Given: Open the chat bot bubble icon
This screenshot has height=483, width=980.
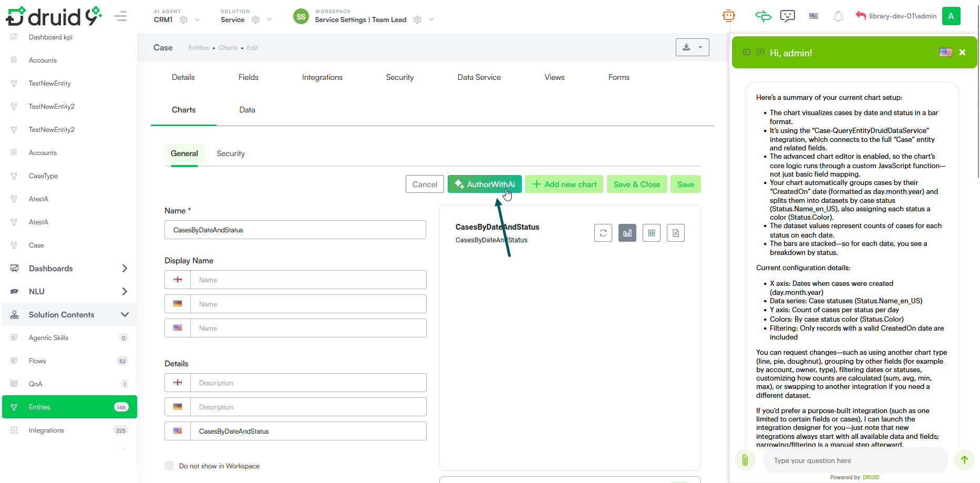Looking at the screenshot, I should coord(788,16).
